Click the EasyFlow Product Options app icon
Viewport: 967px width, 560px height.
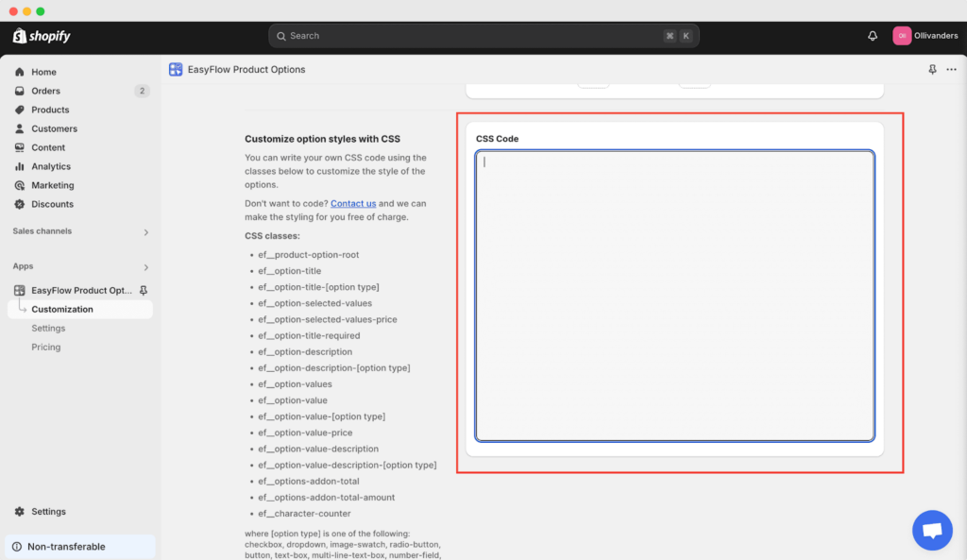[176, 69]
